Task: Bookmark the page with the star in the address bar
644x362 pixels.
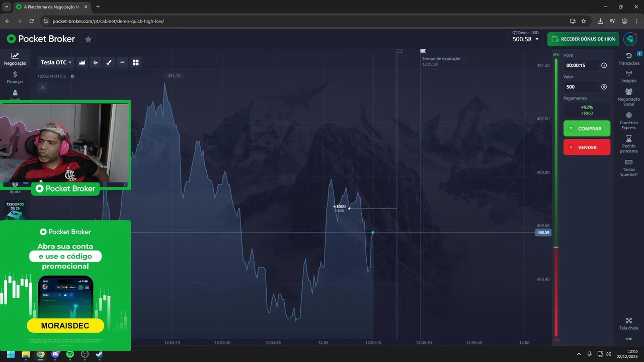Action: pyautogui.click(x=584, y=21)
